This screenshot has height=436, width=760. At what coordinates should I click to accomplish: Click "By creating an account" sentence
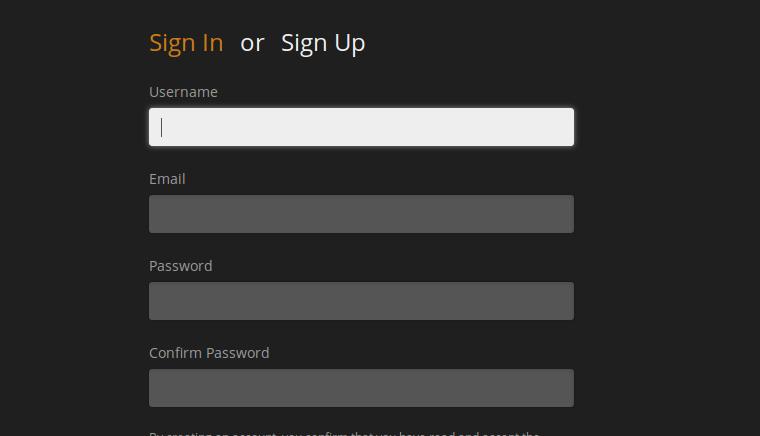[x=344, y=433]
